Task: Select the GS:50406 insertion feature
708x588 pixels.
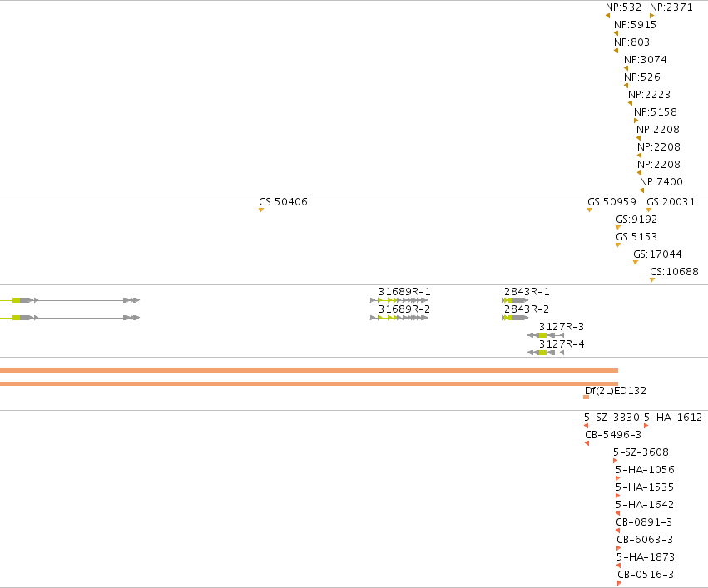Action: point(283,202)
